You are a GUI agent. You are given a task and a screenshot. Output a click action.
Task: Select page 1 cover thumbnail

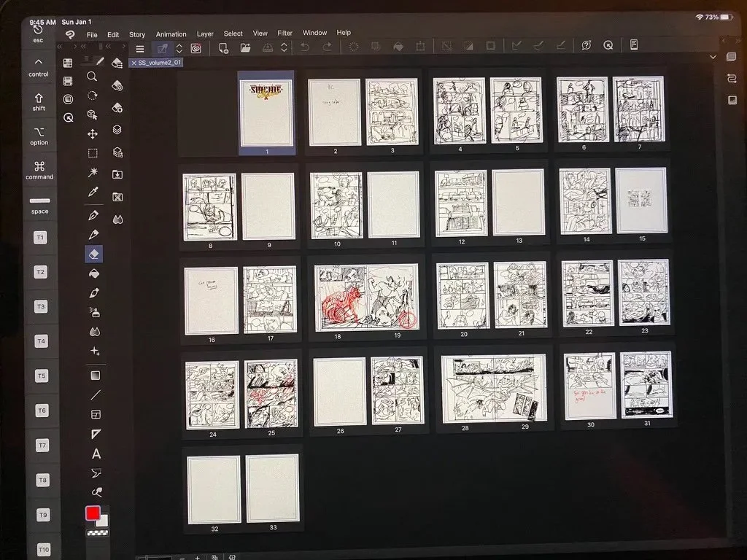point(267,113)
